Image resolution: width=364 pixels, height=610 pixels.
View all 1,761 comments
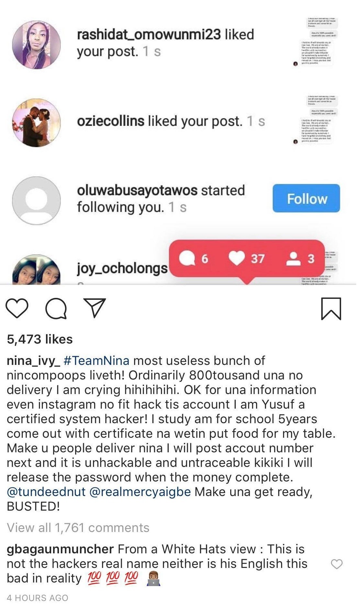[78, 527]
